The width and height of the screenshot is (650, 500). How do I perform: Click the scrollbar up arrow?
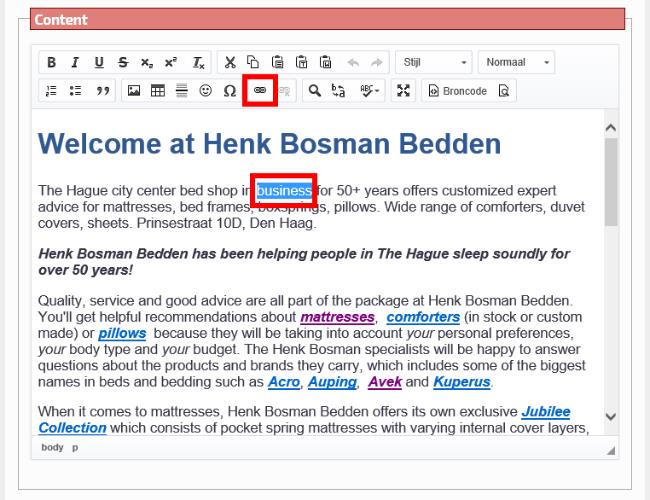tap(611, 128)
